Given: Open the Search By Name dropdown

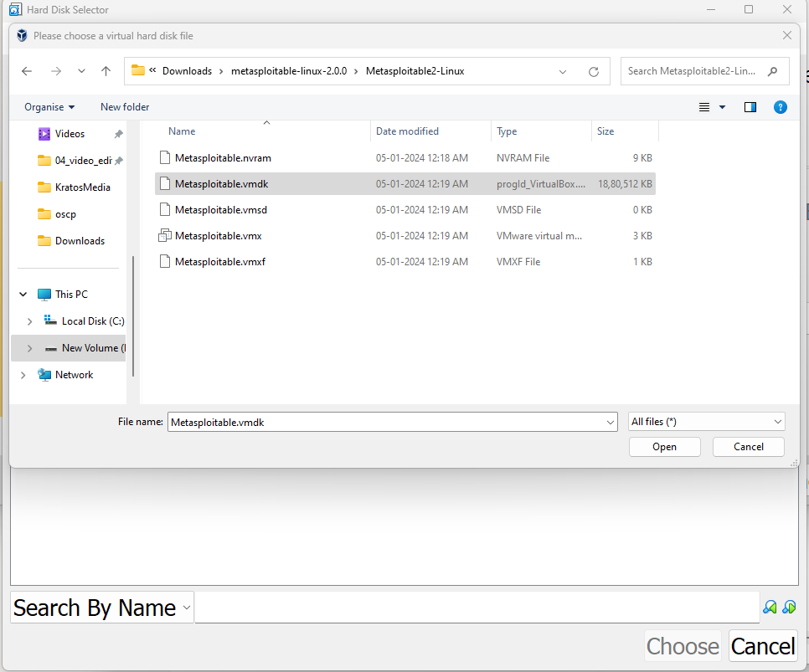Looking at the screenshot, I should click(102, 608).
